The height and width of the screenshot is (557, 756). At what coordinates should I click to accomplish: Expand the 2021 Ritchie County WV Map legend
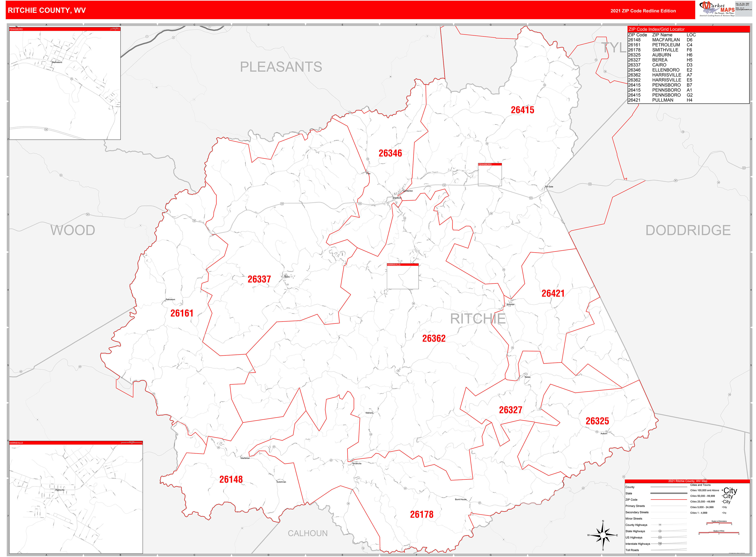688,481
